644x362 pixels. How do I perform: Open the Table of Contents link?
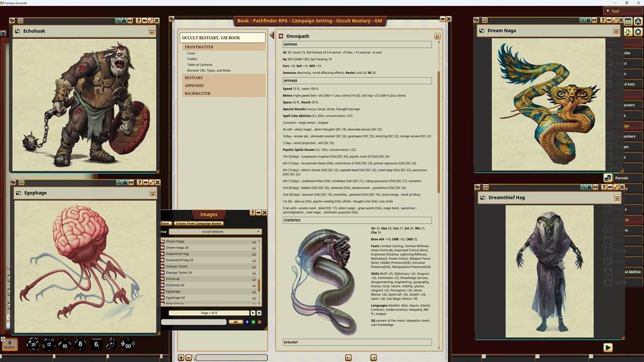tap(200, 64)
